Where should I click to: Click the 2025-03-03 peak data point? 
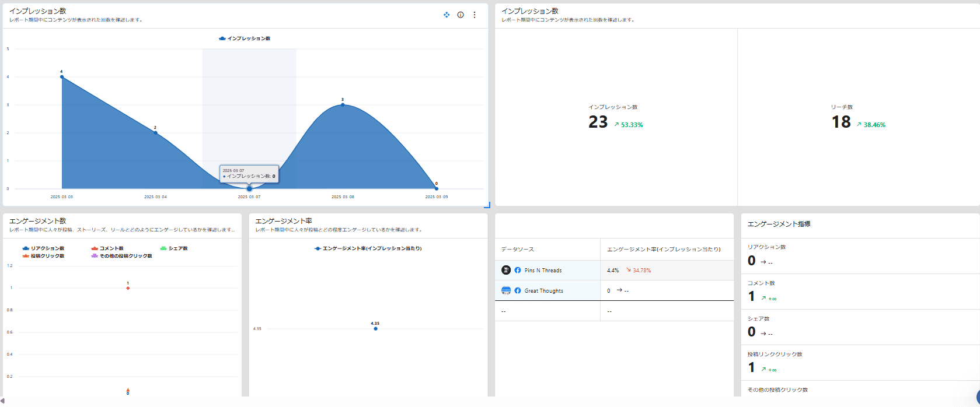pyautogui.click(x=62, y=76)
